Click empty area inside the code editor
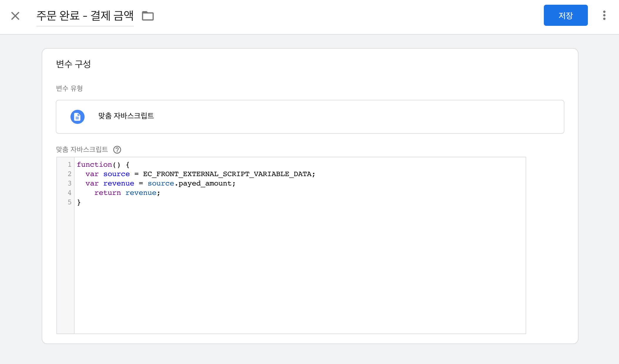The height and width of the screenshot is (364, 619). pyautogui.click(x=300, y=264)
